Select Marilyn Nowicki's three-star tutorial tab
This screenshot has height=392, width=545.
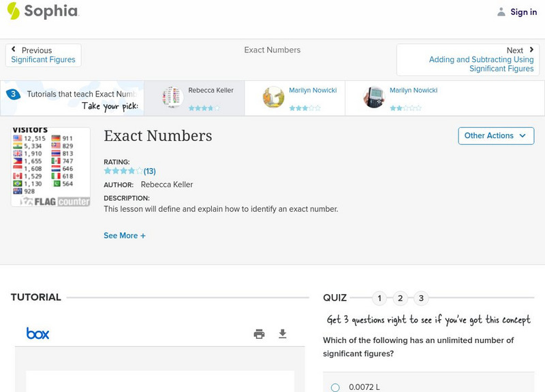(x=295, y=98)
